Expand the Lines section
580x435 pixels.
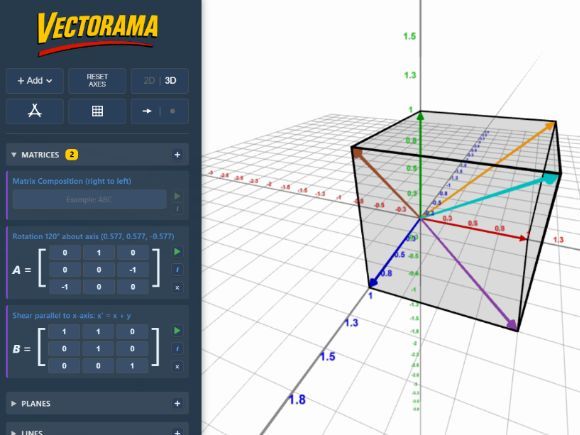(14, 432)
